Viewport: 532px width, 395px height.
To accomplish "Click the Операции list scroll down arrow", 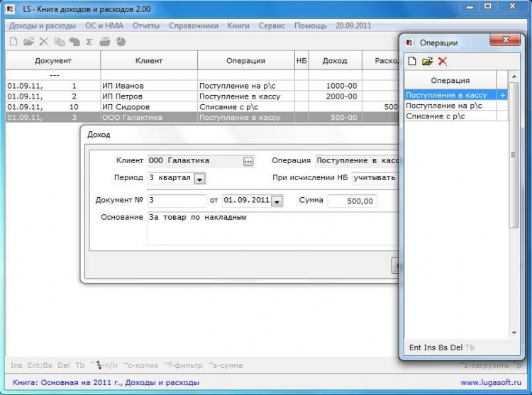I will pyautogui.click(x=514, y=333).
